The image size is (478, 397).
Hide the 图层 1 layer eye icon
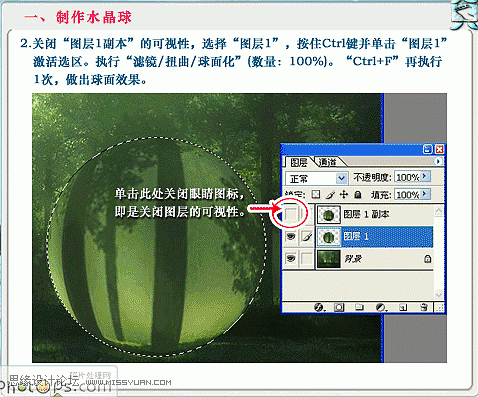tap(291, 236)
